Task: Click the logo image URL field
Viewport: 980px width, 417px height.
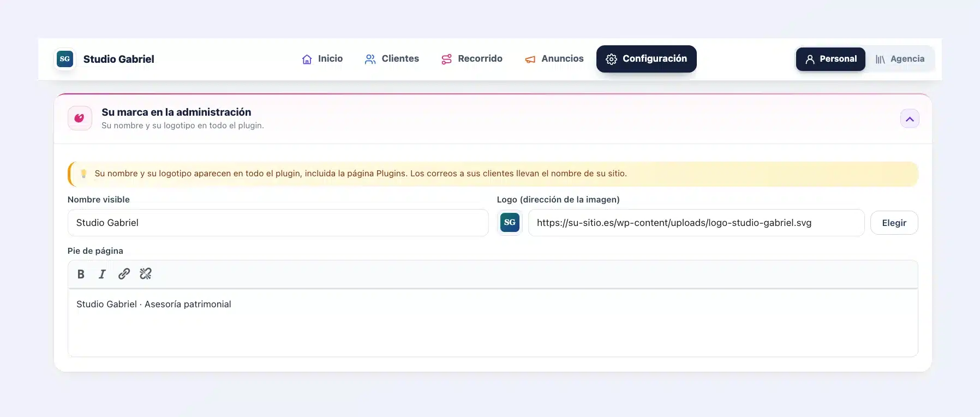Action: tap(696, 223)
